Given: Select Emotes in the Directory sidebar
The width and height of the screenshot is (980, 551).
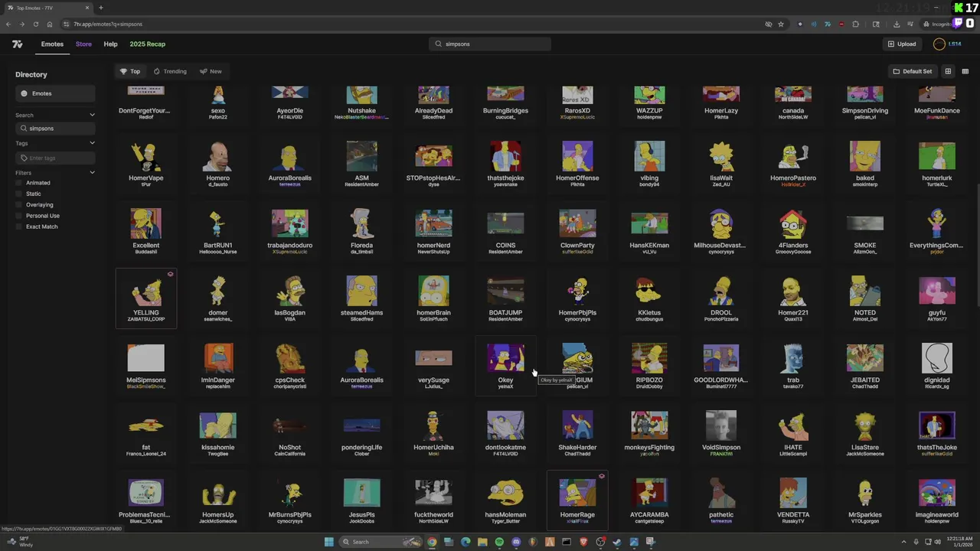Looking at the screenshot, I should [55, 93].
